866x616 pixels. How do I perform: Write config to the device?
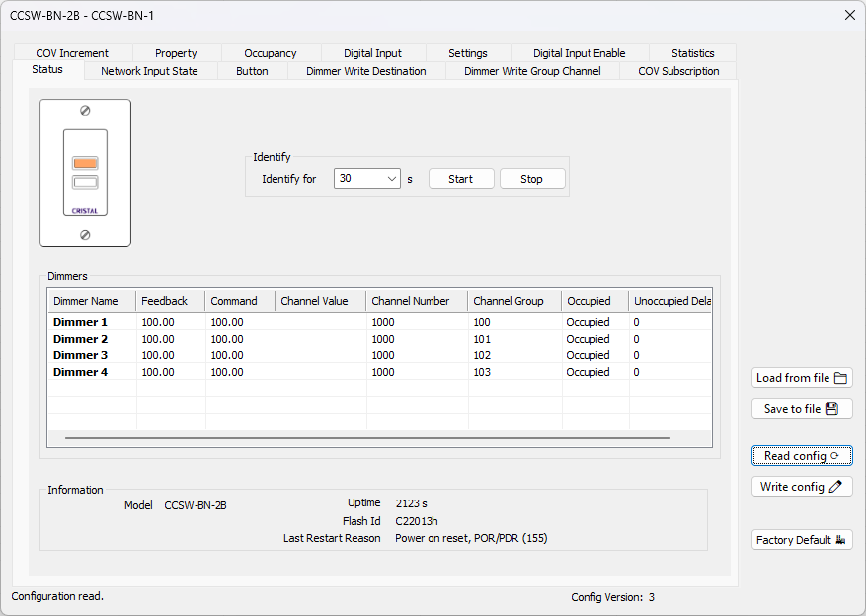pos(802,487)
